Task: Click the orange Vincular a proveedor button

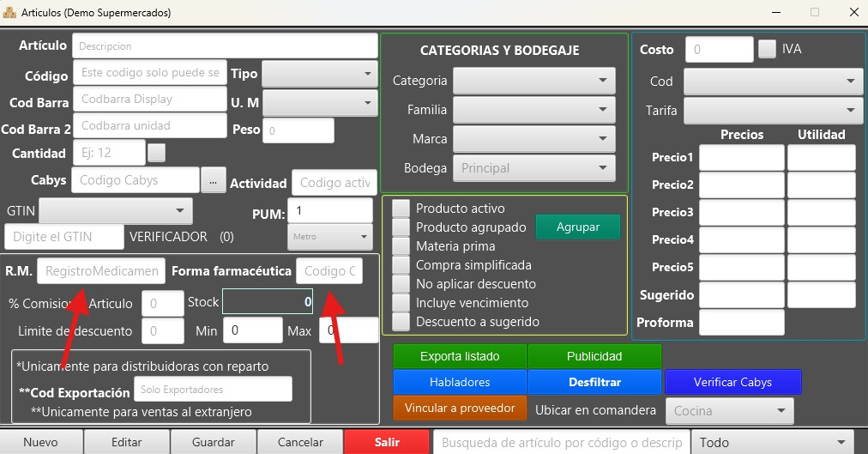Action: point(460,408)
